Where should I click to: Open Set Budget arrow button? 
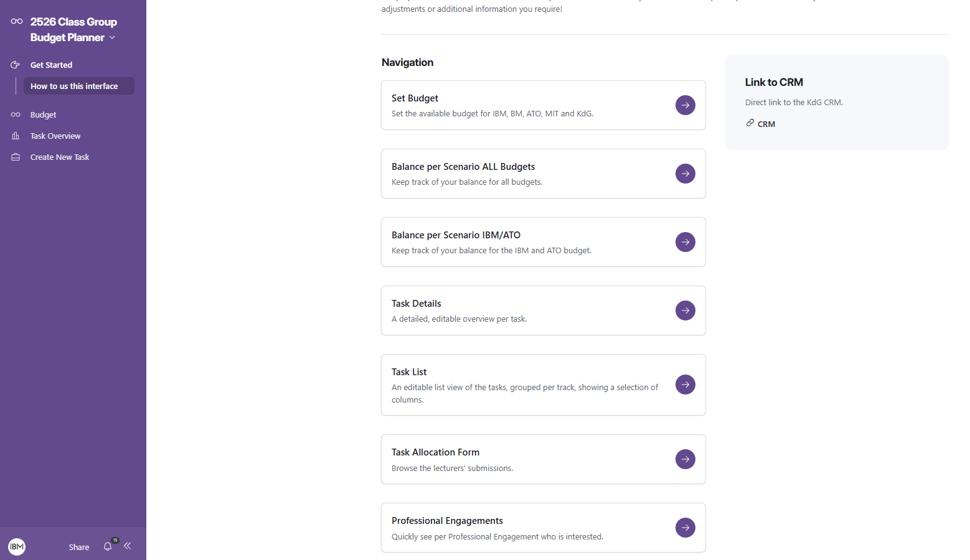(x=685, y=105)
